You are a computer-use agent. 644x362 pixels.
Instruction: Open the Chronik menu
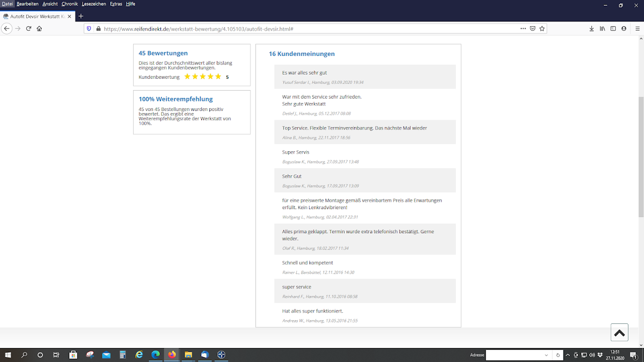click(x=70, y=4)
